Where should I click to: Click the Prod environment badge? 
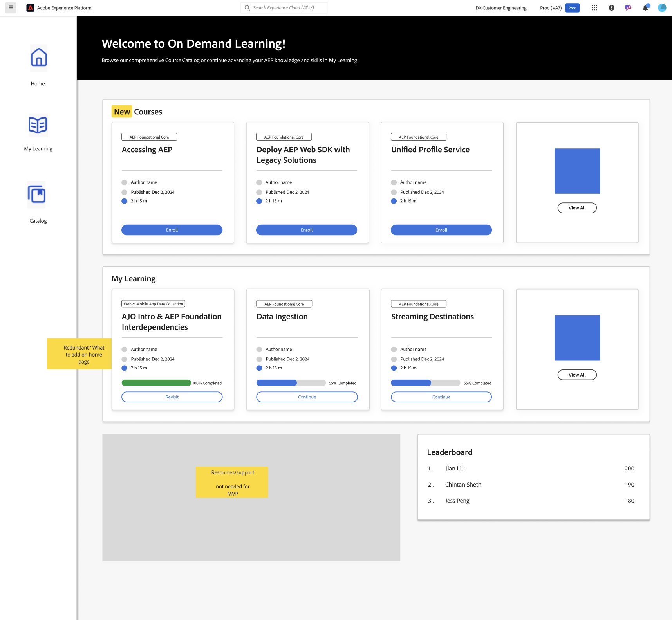(x=572, y=8)
